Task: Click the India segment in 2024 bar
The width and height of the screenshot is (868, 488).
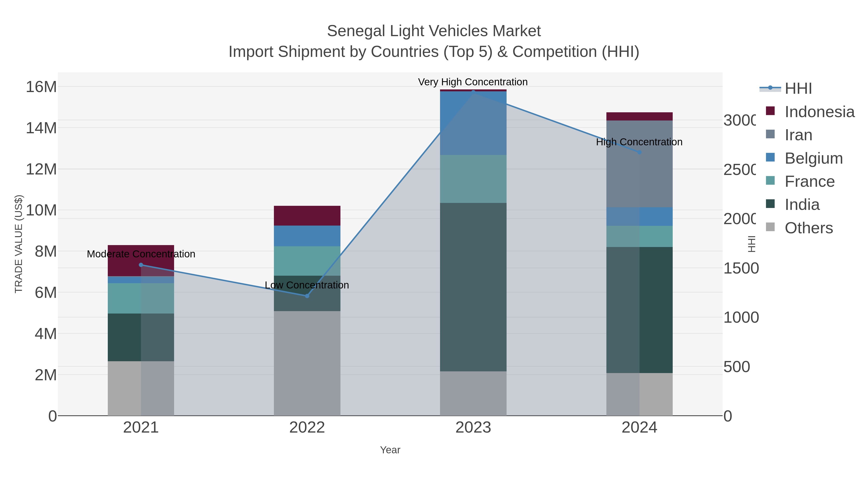Action: 639,310
